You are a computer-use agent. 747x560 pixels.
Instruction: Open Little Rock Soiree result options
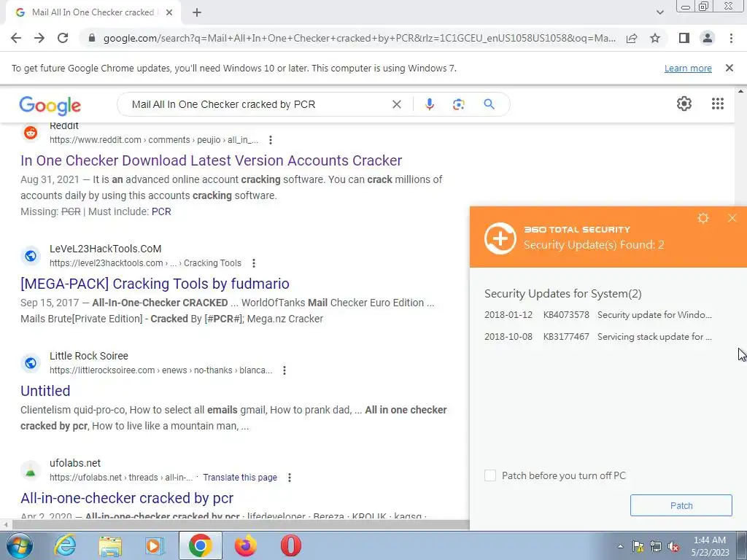[x=285, y=370]
